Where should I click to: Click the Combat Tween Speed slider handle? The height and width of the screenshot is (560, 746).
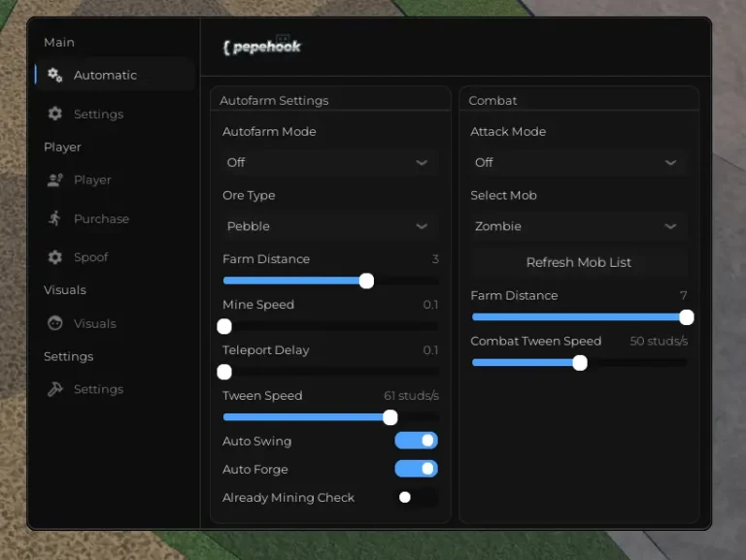pyautogui.click(x=580, y=363)
